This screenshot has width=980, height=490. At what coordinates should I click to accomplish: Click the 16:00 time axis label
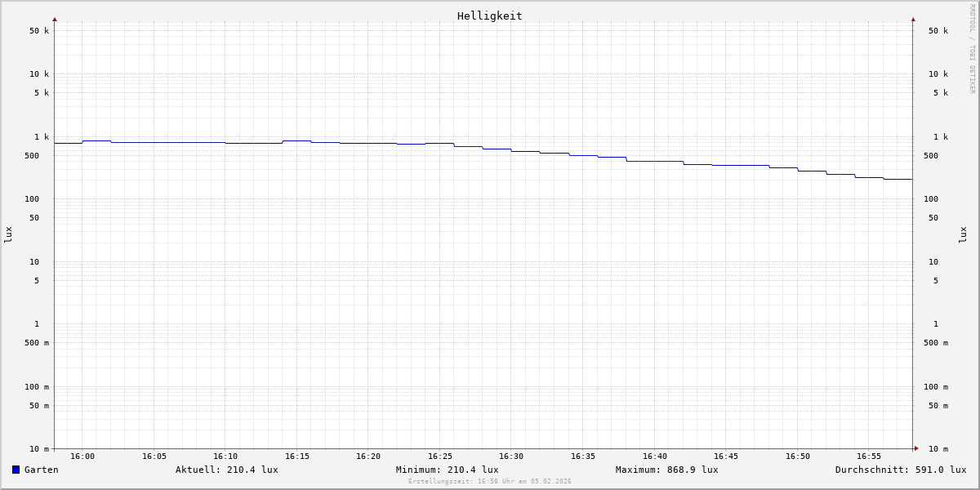coord(82,457)
